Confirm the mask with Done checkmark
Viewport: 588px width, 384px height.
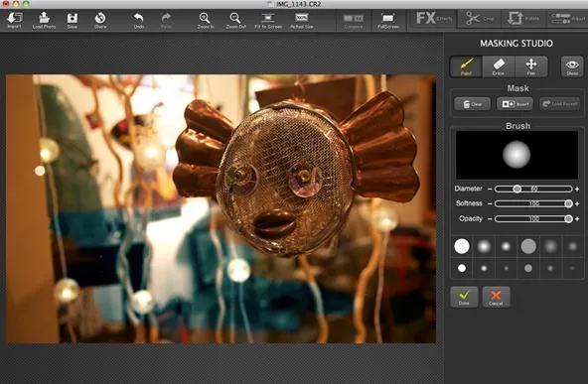[x=464, y=297]
